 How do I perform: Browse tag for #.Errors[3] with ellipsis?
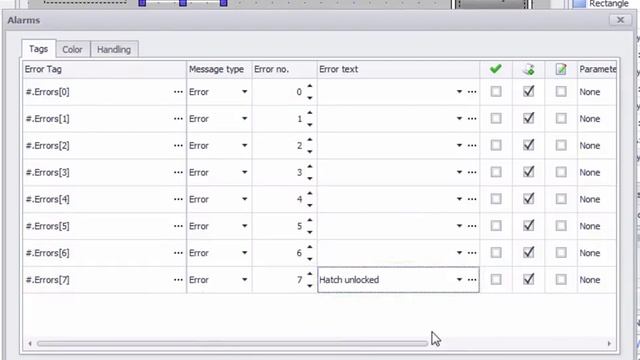[x=178, y=172]
